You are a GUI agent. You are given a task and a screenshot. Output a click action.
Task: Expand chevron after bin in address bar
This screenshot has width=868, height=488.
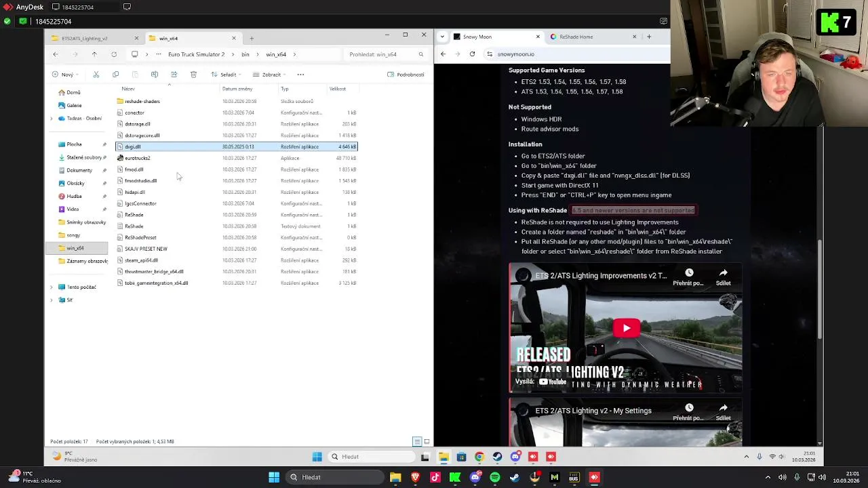[x=258, y=54]
